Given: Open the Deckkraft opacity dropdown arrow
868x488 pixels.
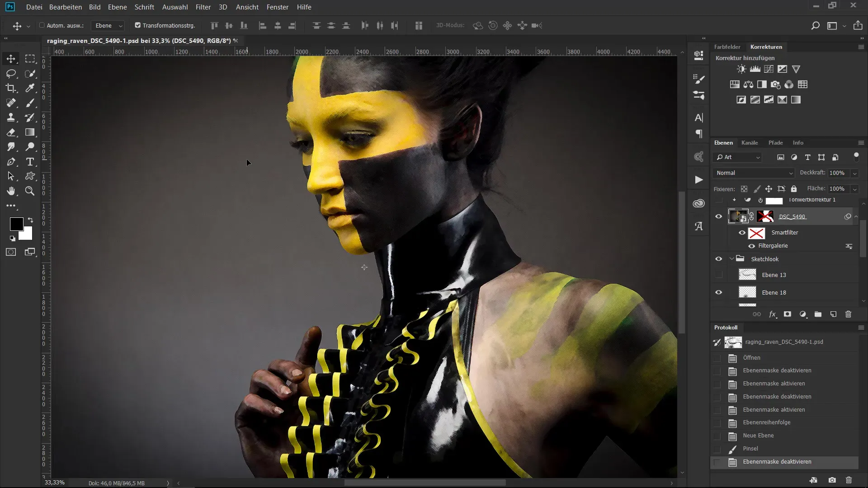Looking at the screenshot, I should click(x=854, y=173).
